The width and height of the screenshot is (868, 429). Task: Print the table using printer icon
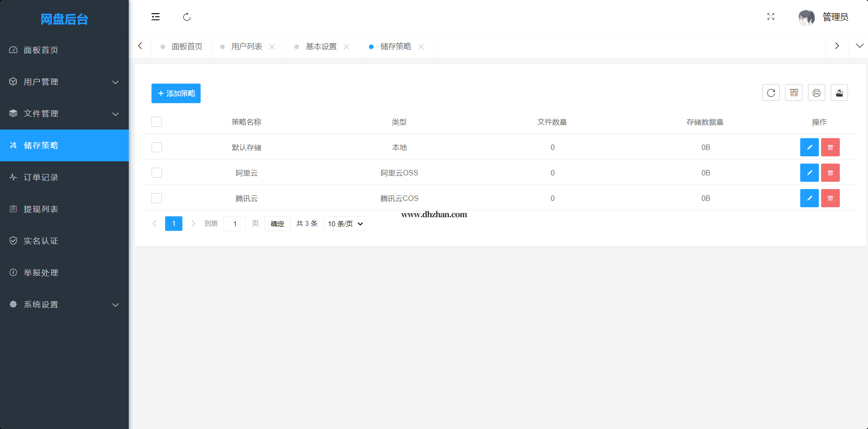pyautogui.click(x=816, y=93)
